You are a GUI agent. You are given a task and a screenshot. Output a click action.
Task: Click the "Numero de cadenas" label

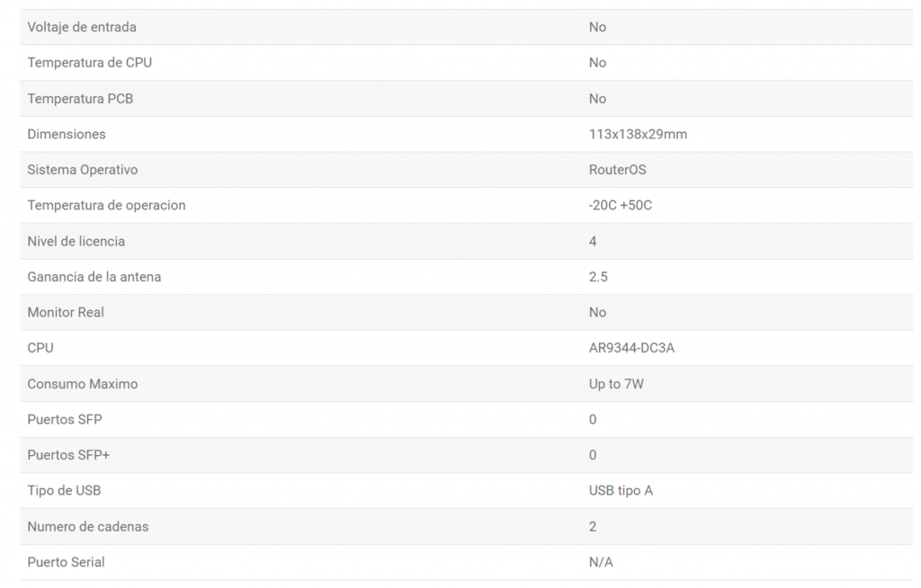88,526
